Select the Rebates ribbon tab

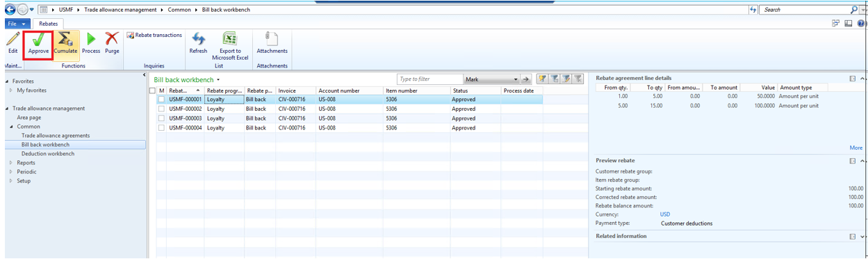[48, 24]
